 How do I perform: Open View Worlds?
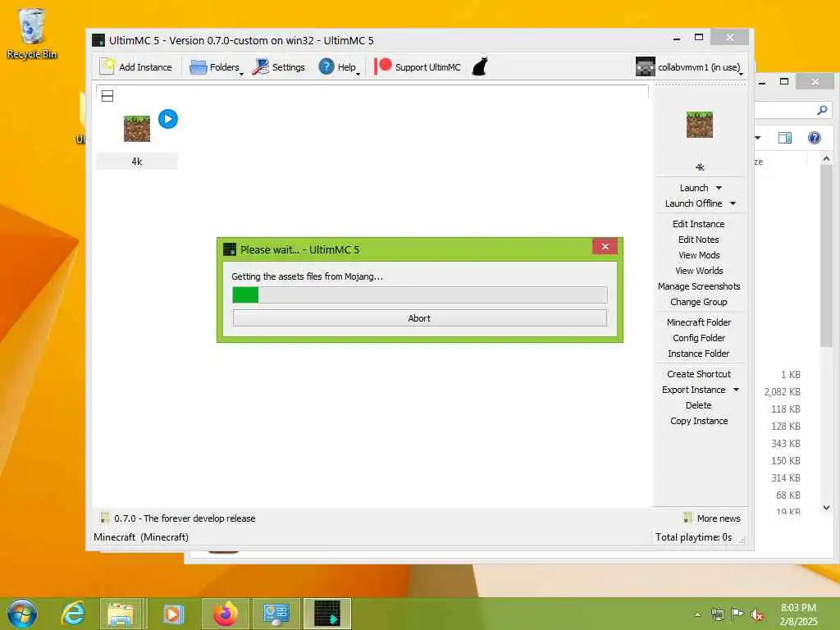[x=699, y=271]
